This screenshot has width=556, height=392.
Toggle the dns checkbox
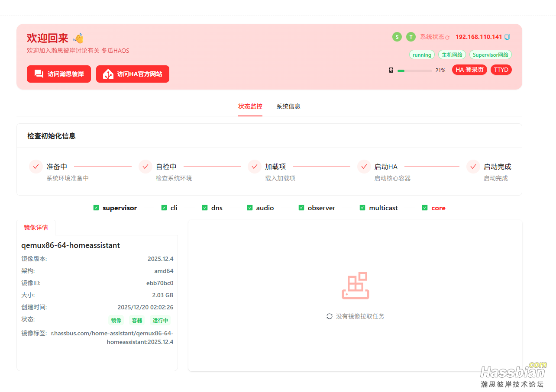tap(205, 208)
